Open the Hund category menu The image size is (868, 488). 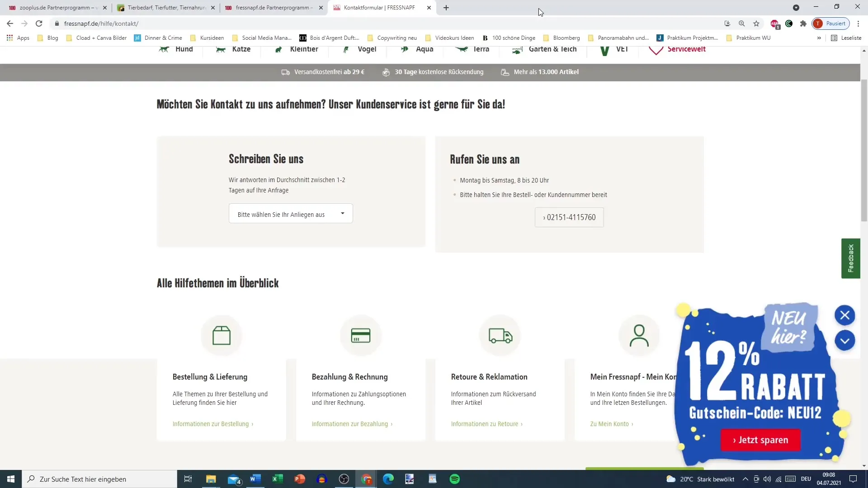pyautogui.click(x=176, y=50)
